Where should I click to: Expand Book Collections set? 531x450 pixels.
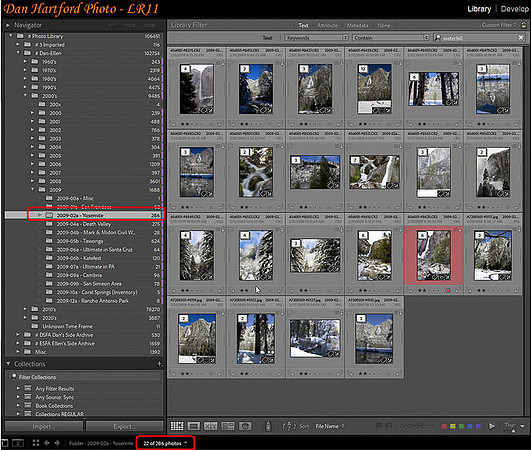(x=18, y=405)
